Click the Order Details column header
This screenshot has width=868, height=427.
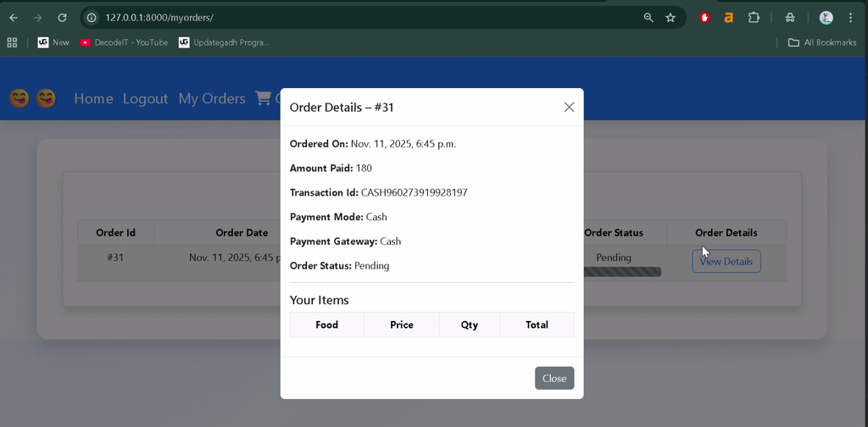(726, 233)
